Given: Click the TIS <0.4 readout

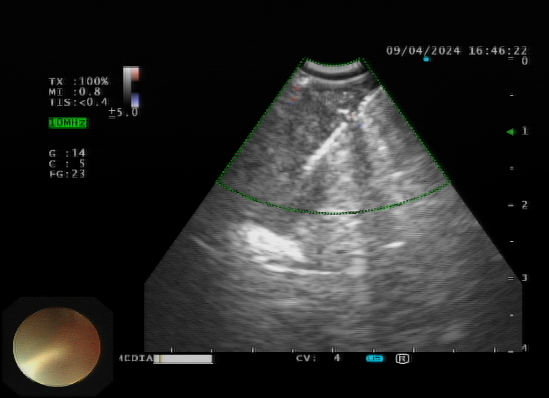Looking at the screenshot, I should pos(78,102).
